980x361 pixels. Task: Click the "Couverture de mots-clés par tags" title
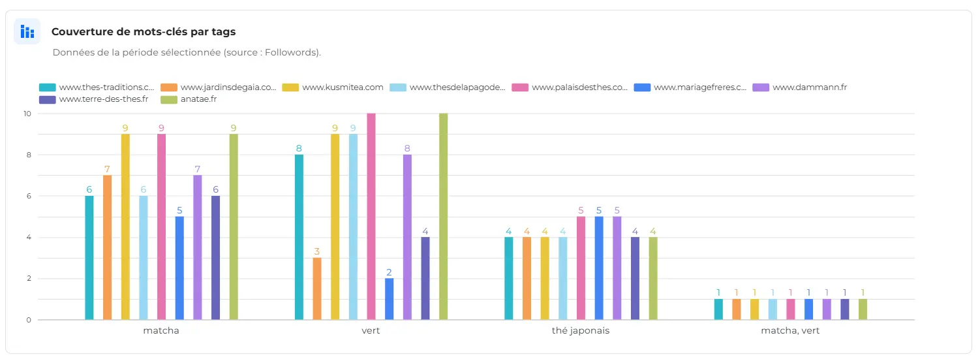point(144,31)
